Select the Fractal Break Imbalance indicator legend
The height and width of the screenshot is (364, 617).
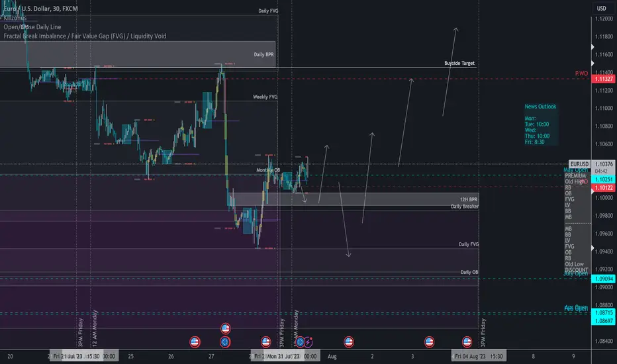pyautogui.click(x=85, y=36)
